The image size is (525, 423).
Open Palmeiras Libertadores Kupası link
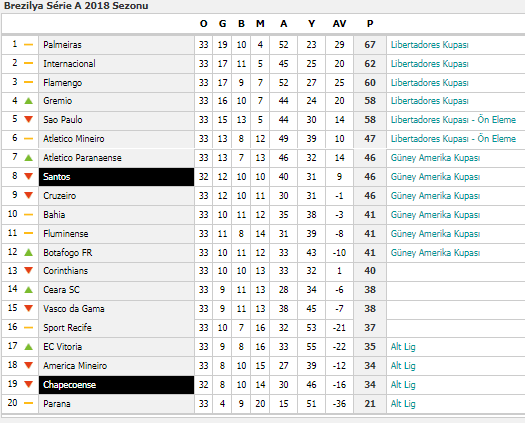(430, 45)
